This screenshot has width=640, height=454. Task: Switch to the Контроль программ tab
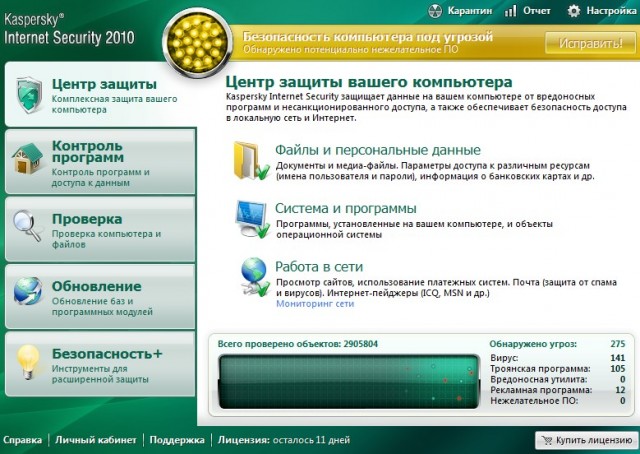pyautogui.click(x=100, y=161)
